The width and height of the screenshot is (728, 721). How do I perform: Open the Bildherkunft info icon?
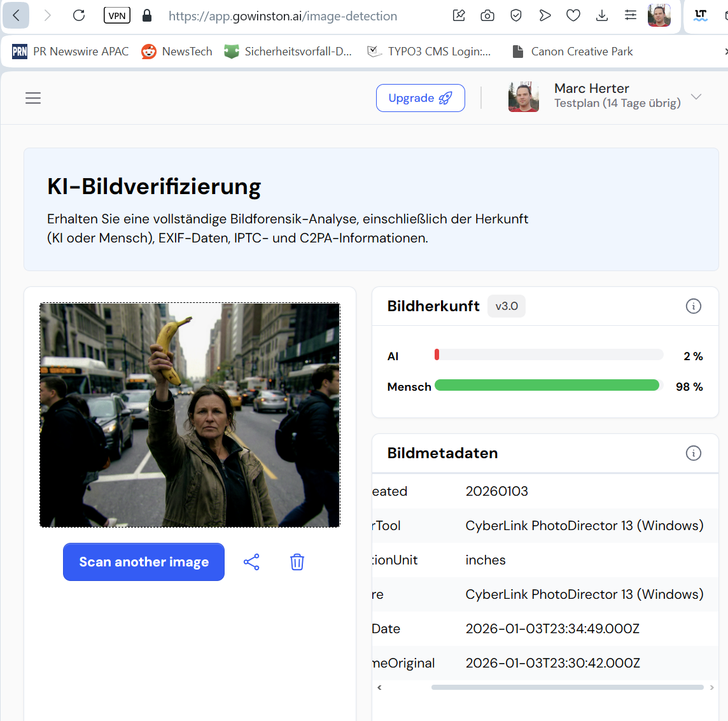tap(693, 306)
